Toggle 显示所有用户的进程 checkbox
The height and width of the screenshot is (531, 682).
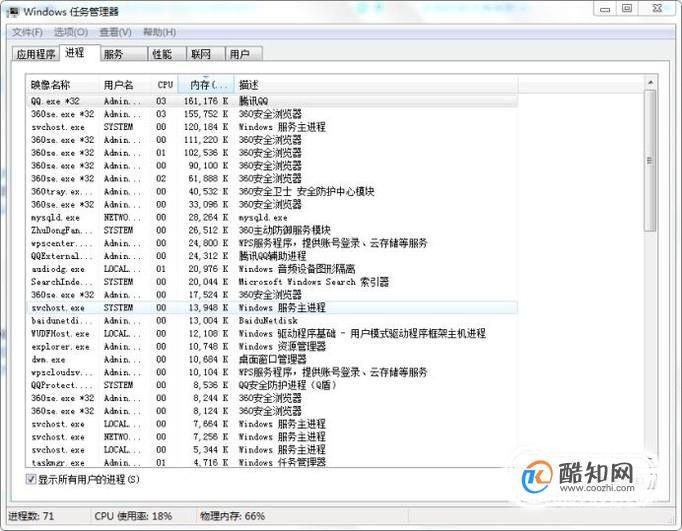(x=31, y=479)
